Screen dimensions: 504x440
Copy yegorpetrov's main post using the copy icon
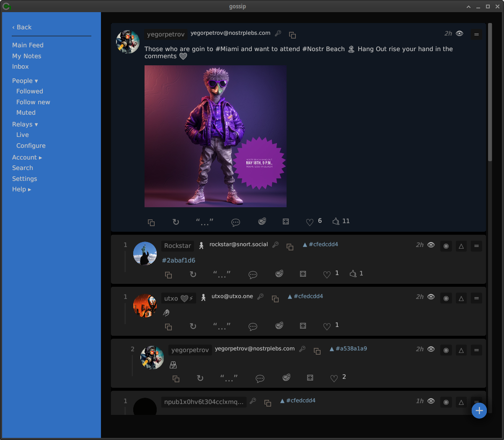(151, 222)
